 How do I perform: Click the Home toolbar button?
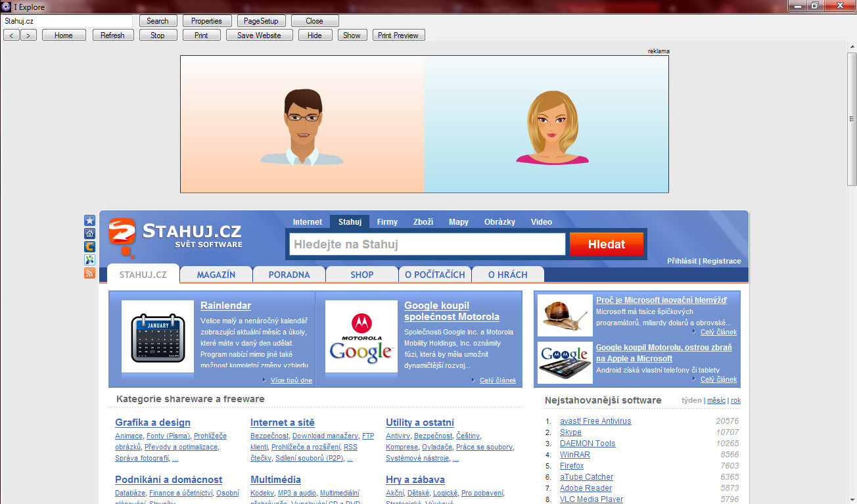[x=64, y=35]
